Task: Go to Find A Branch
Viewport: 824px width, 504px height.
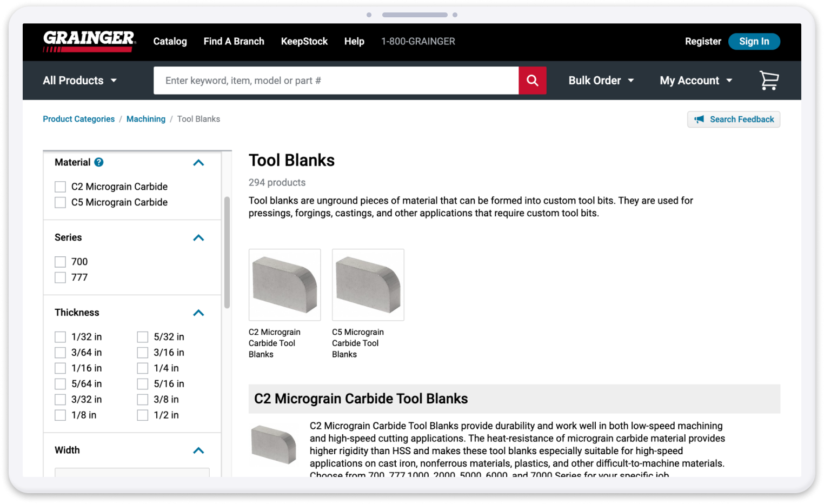Action: [x=234, y=41]
